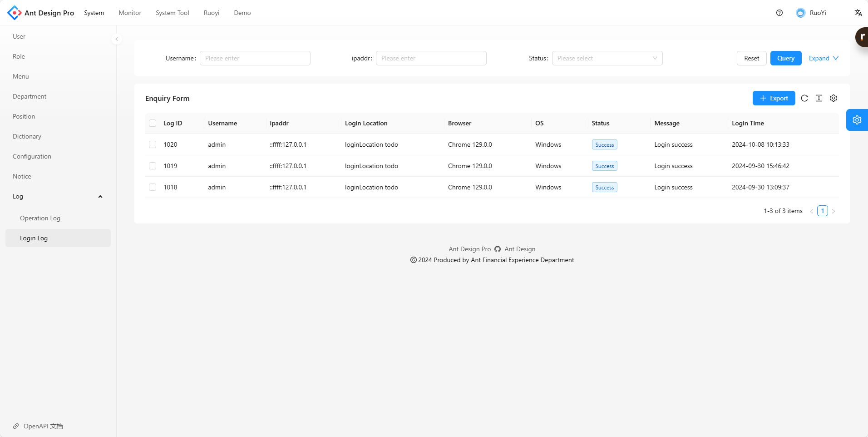This screenshot has height=437, width=868.
Task: Click the GitHub icon in footer
Action: tap(498, 249)
